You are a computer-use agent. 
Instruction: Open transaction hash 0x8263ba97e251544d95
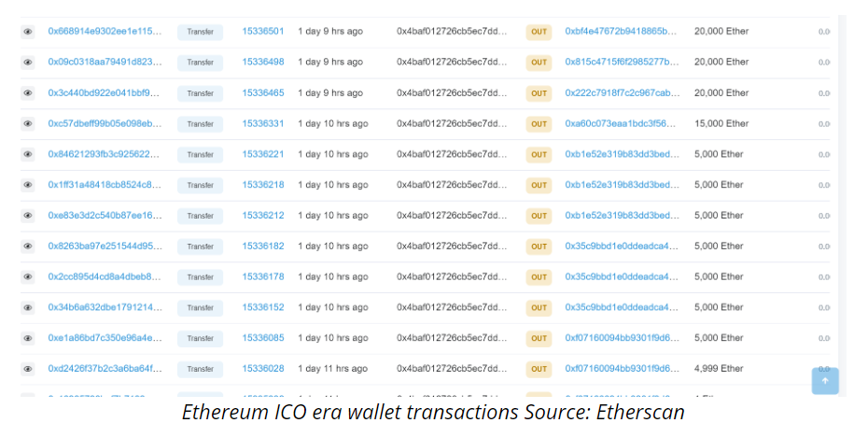(x=105, y=246)
